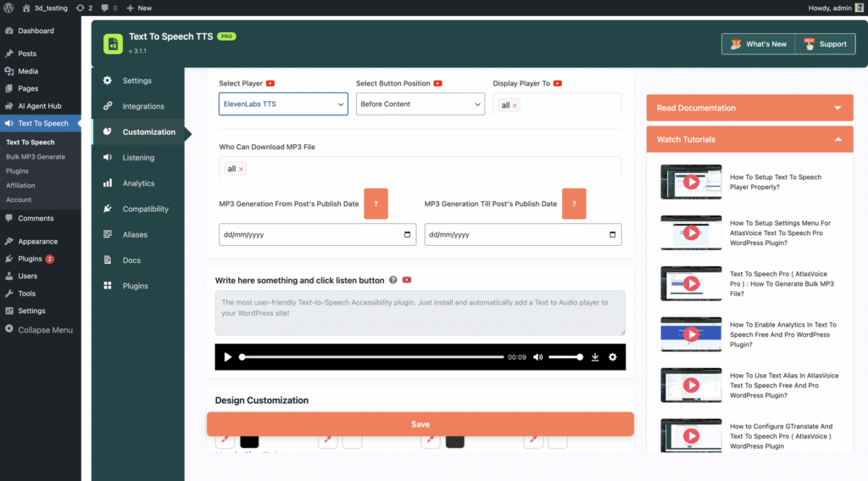This screenshot has width=868, height=481.
Task: Click the WordPress logo in admin bar
Action: tap(8, 8)
